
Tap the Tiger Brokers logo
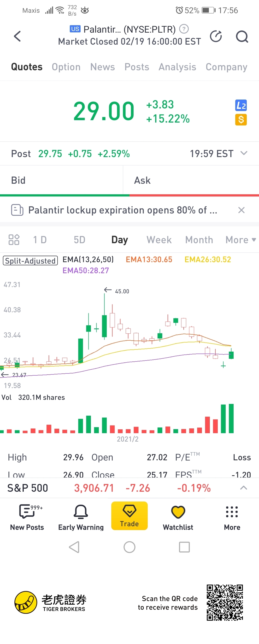click(50, 602)
